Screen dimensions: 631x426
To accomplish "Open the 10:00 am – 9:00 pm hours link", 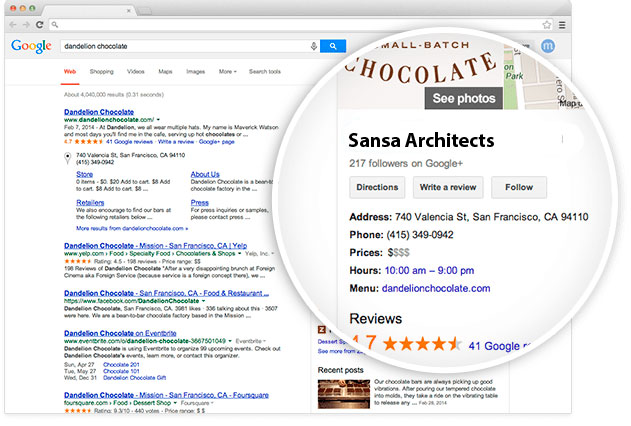I will pos(429,270).
